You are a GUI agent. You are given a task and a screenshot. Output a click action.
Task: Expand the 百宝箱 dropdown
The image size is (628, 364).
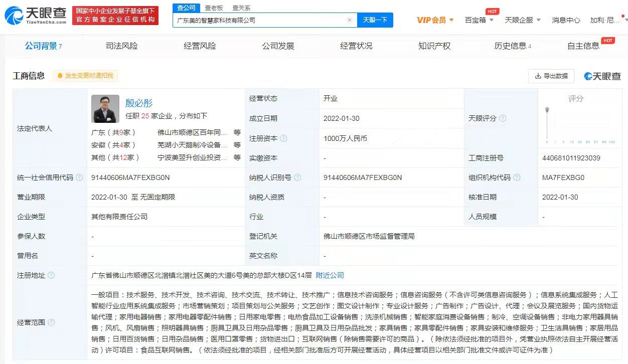click(479, 20)
